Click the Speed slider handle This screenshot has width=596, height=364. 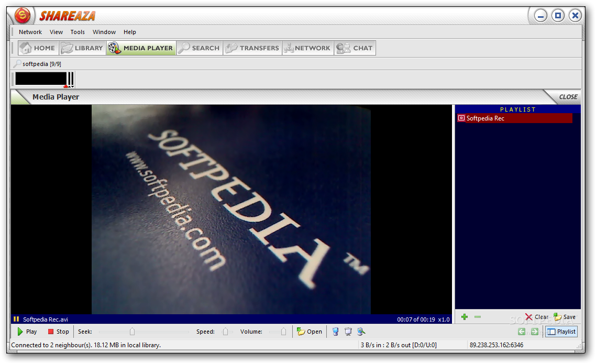tap(225, 332)
